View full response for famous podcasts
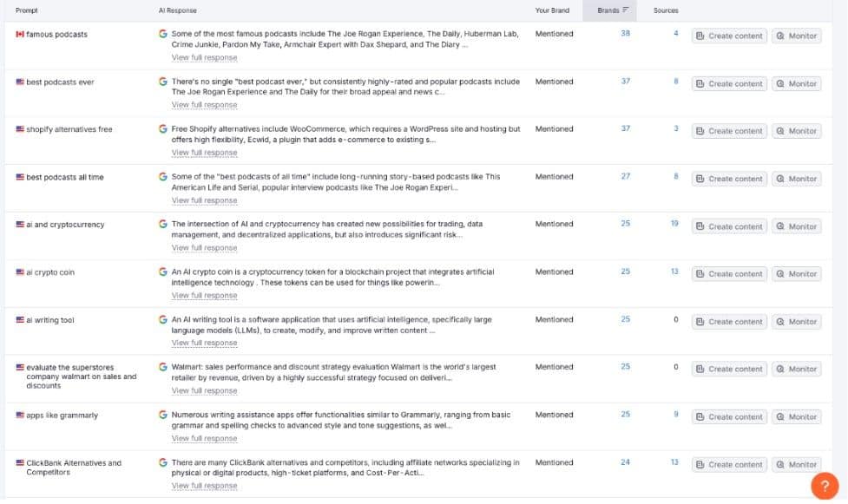The image size is (848, 504). (x=205, y=57)
